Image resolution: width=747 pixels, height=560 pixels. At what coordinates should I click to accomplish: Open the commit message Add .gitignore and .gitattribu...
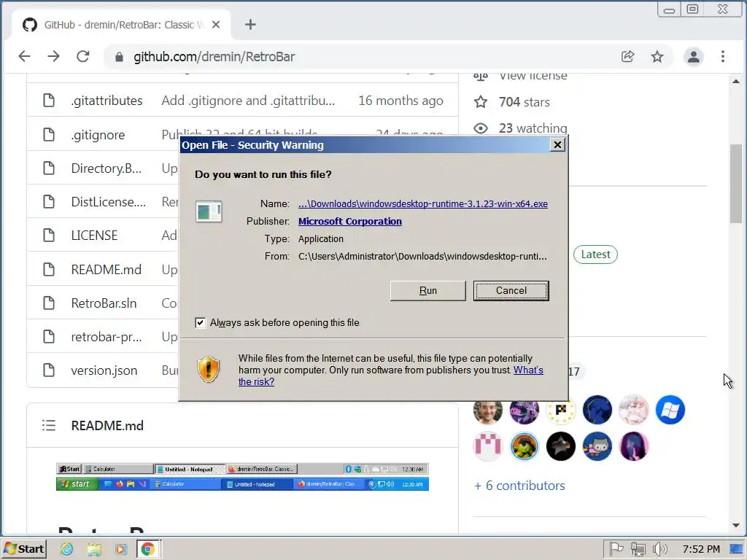[248, 101]
